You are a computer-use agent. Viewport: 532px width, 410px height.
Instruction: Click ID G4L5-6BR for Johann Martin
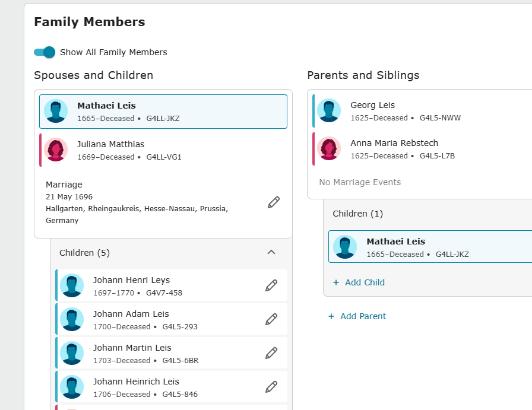(x=180, y=361)
